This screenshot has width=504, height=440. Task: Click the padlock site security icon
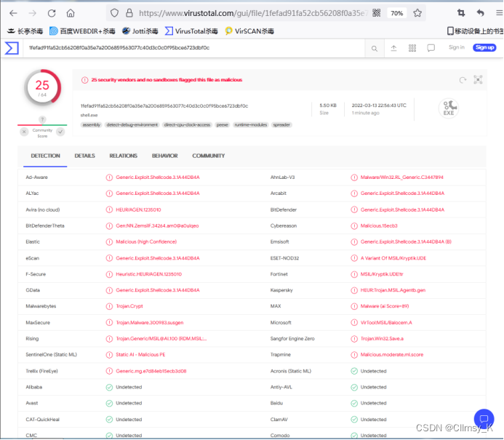129,13
